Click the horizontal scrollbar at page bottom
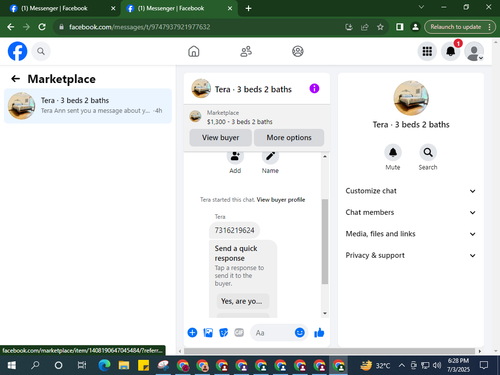The height and width of the screenshot is (375, 500). click(x=329, y=351)
